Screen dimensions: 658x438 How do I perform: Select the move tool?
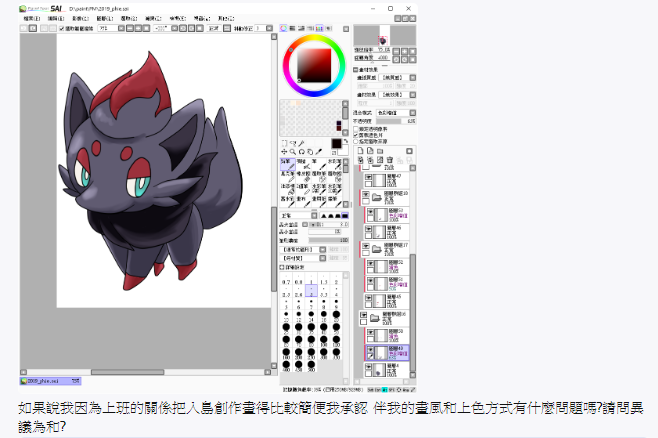284,152
